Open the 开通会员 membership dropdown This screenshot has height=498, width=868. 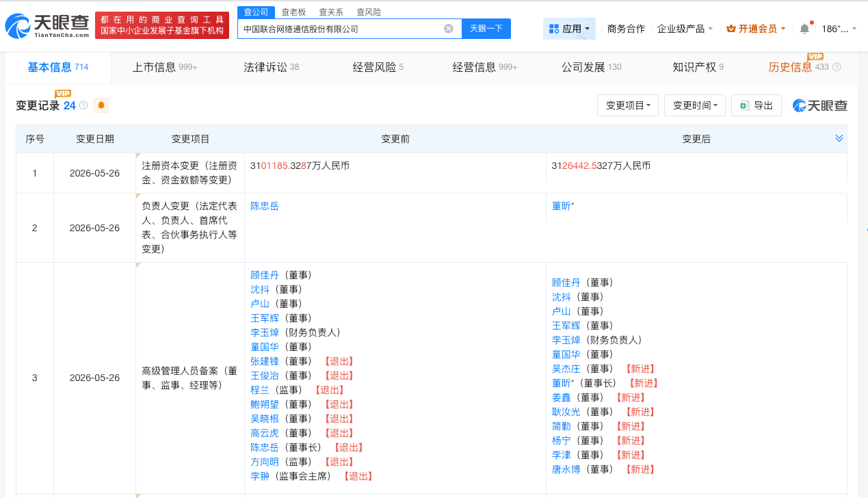(756, 29)
